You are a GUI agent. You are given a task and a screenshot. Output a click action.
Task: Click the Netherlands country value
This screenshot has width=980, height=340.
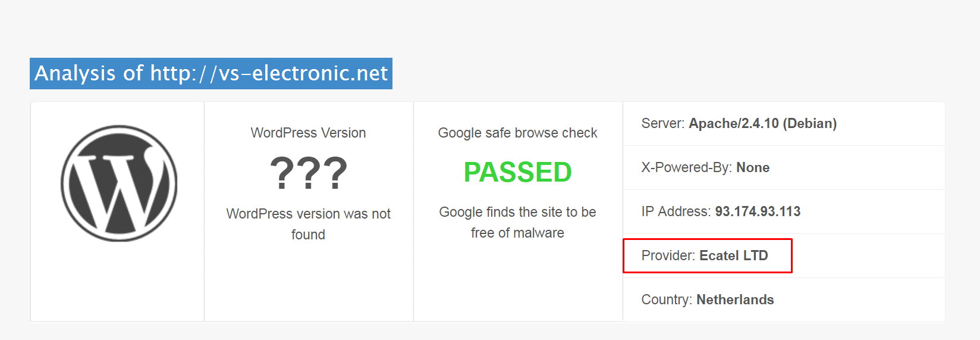735,300
